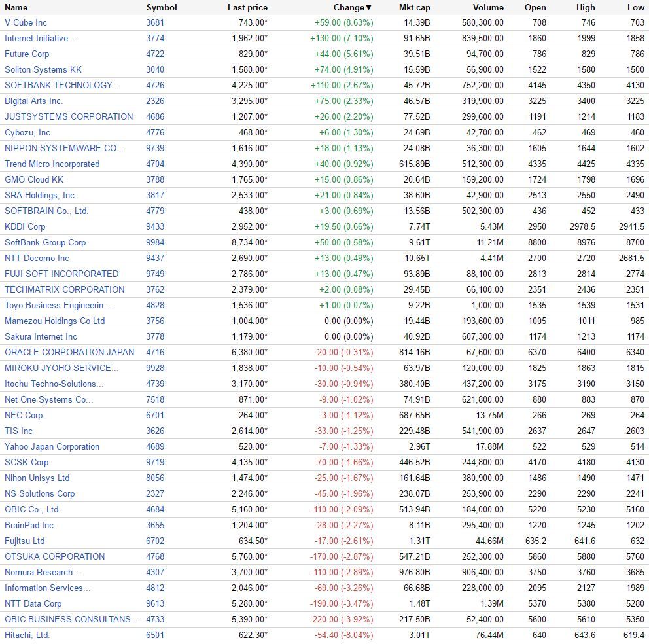This screenshot has width=649, height=644.
Task: Click symbol 9984 for SoftBank Group
Action: 155,243
